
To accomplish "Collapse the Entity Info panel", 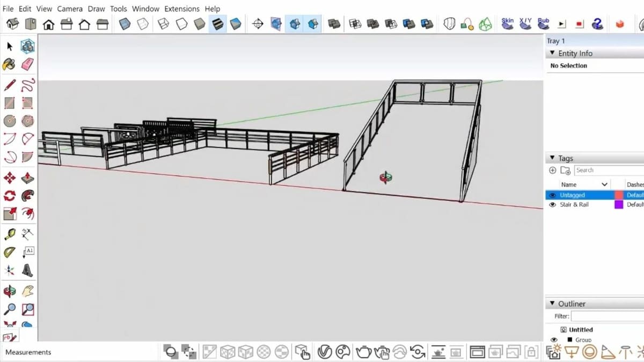I will [552, 53].
